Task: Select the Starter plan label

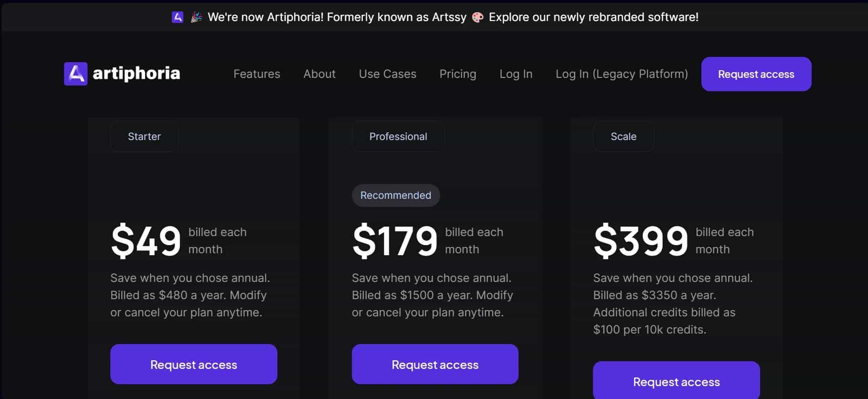Action: click(144, 137)
